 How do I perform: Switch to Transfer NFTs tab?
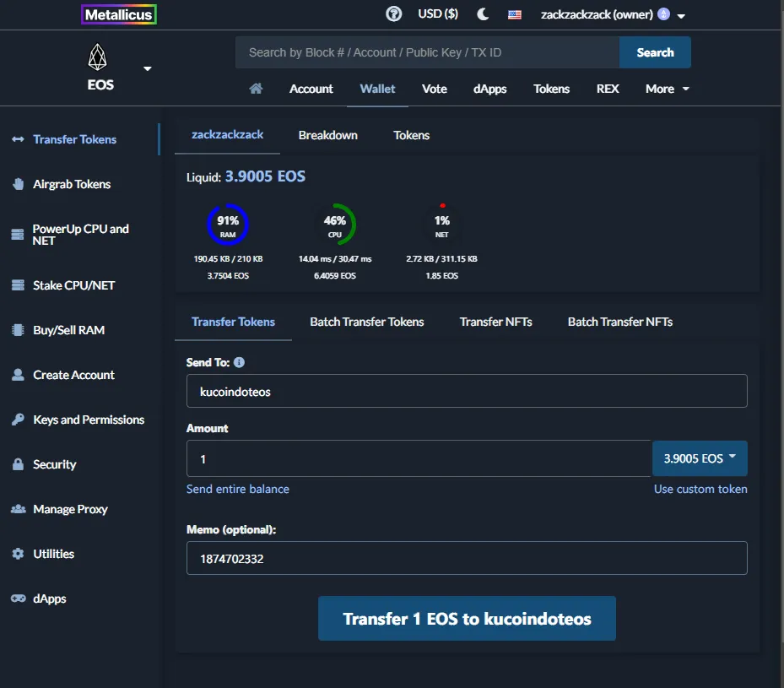pyautogui.click(x=495, y=322)
